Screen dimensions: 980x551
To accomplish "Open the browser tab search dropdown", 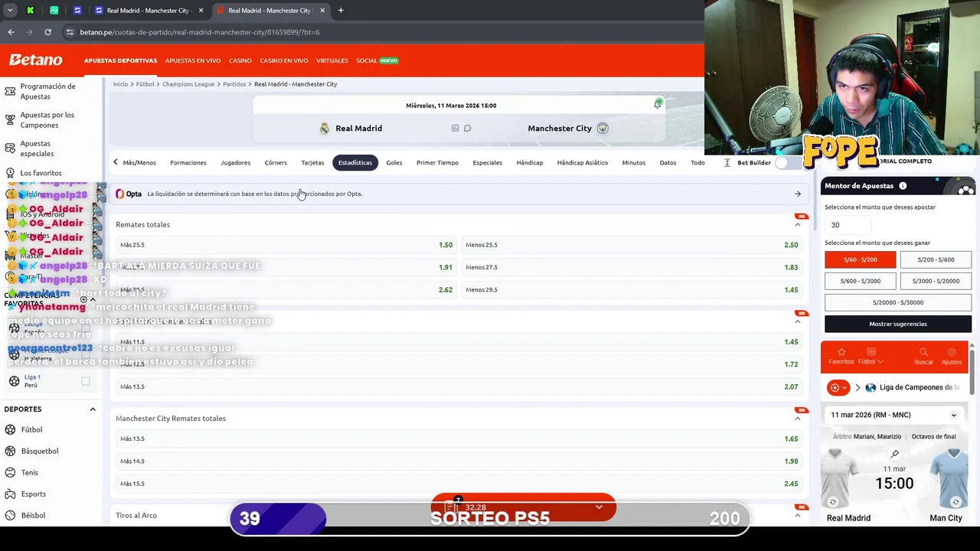I will tap(10, 11).
